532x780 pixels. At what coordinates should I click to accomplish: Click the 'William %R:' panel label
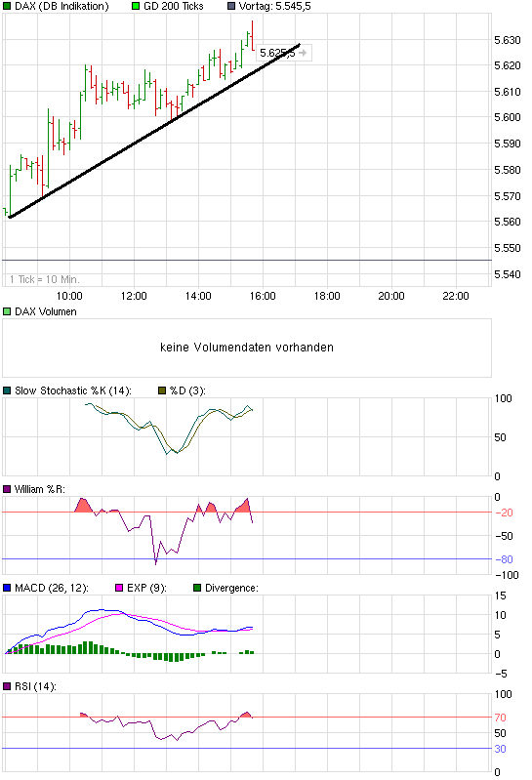tap(40, 489)
